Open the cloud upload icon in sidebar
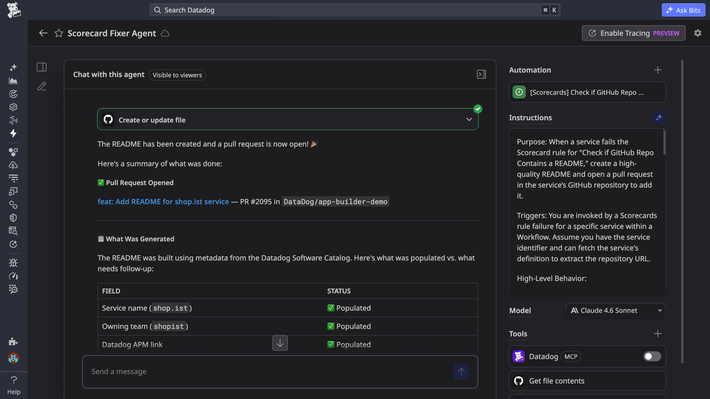 click(x=13, y=165)
